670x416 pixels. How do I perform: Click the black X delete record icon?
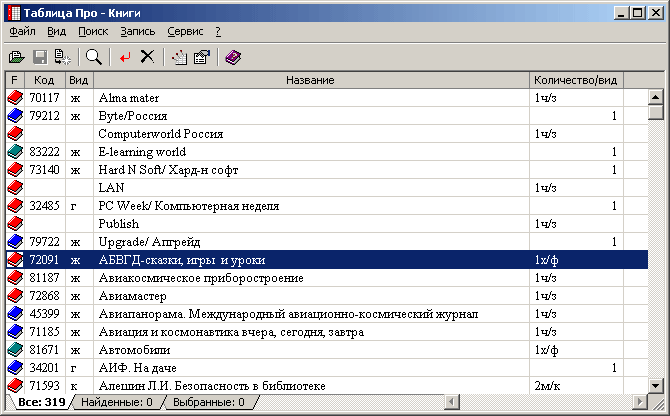click(147, 56)
